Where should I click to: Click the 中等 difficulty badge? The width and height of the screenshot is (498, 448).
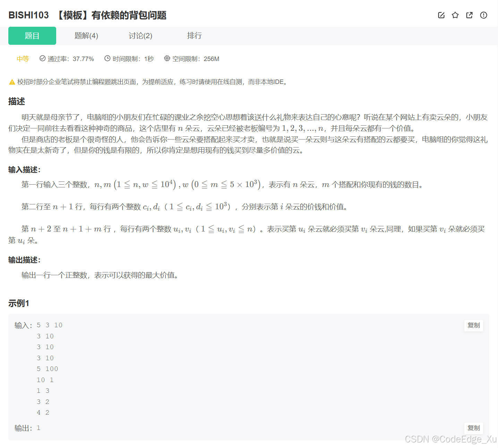click(23, 59)
